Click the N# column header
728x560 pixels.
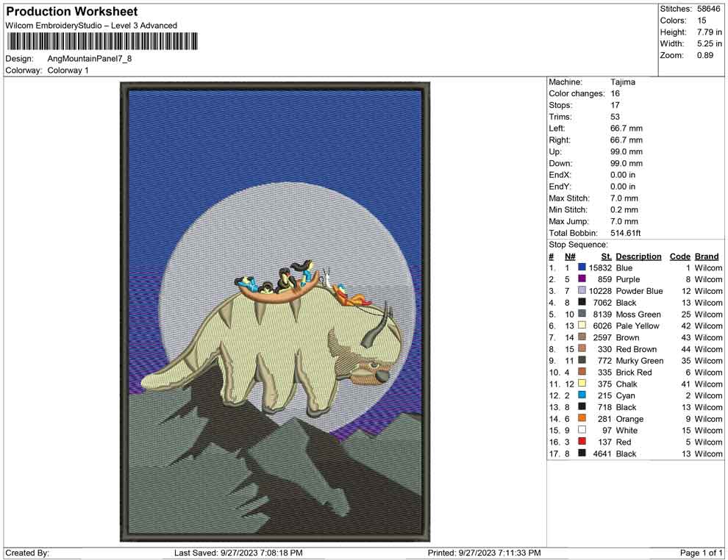[570, 256]
